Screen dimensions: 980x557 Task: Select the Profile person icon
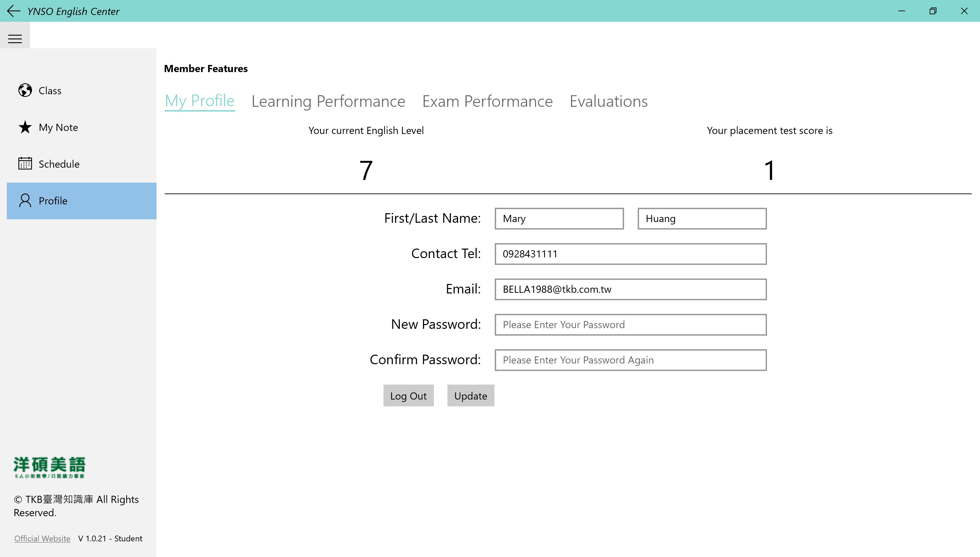(x=25, y=201)
